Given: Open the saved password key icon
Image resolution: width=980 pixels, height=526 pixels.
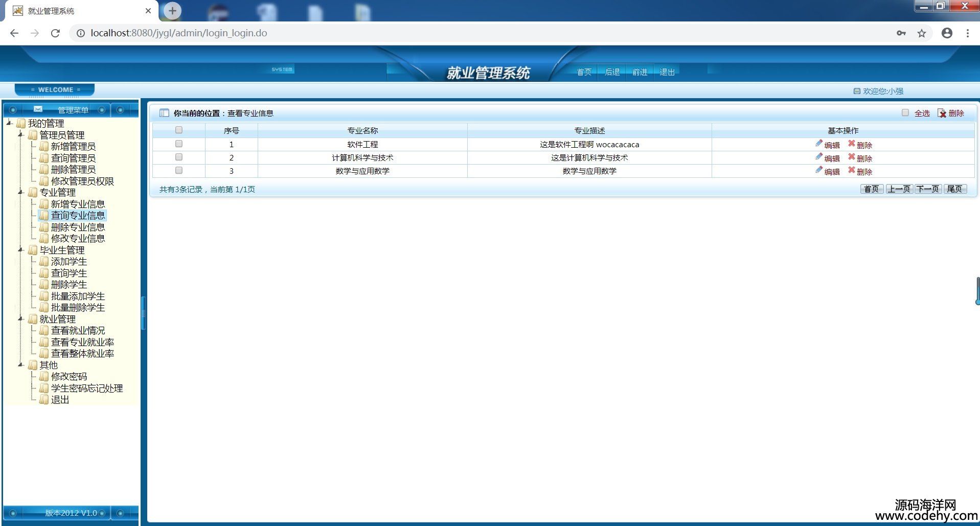Looking at the screenshot, I should click(901, 33).
